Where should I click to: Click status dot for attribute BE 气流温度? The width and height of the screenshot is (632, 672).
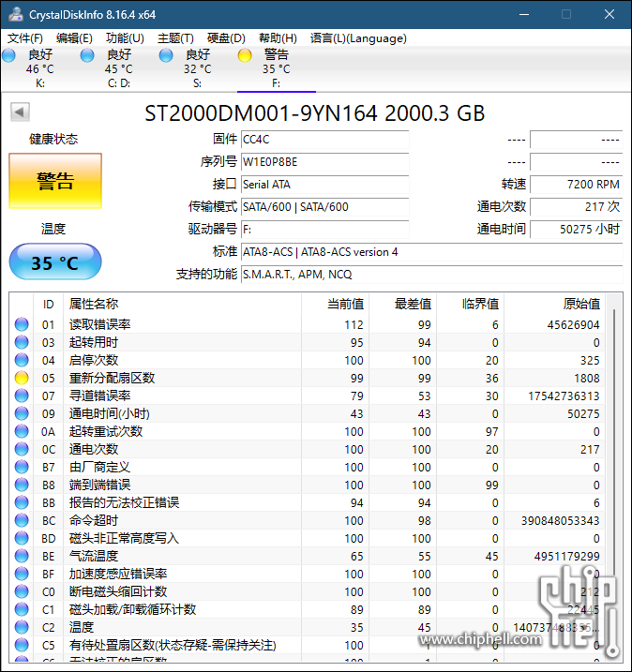22,556
